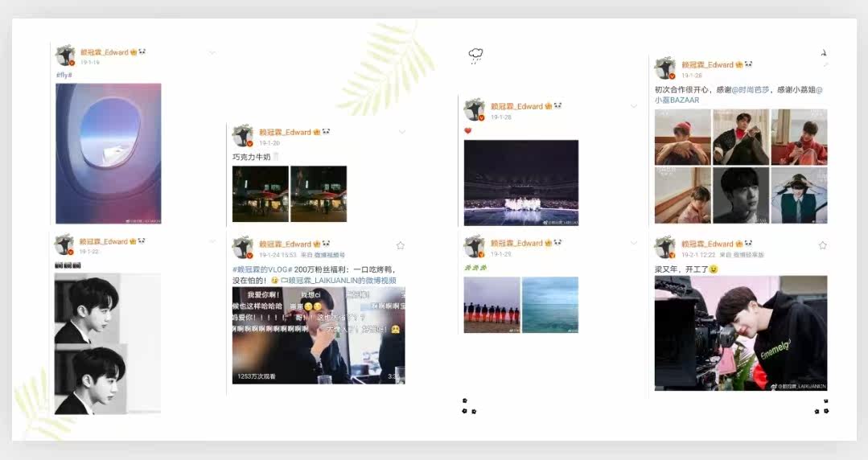Open avatar of the red heart concert post

[x=474, y=109]
